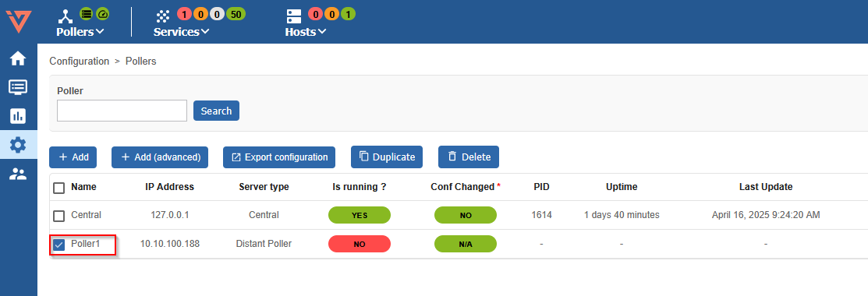Click the green database status icon
Screen dimensions: 868x296
click(87, 13)
